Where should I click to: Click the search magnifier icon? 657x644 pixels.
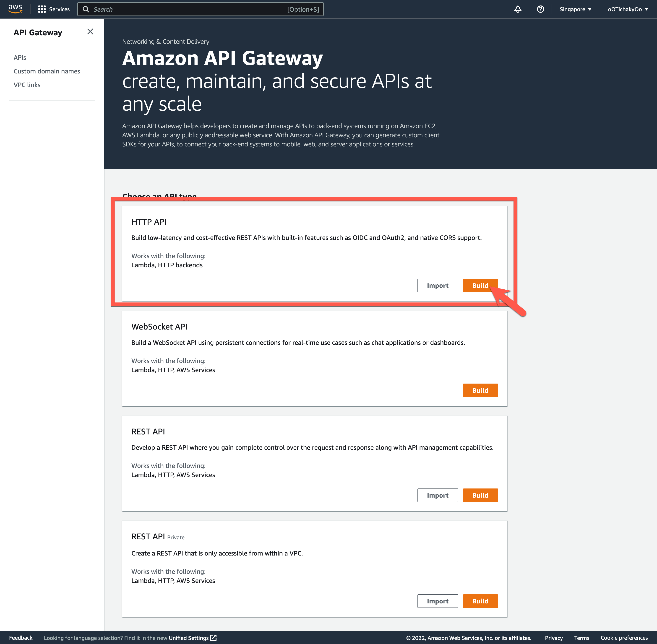click(x=86, y=9)
